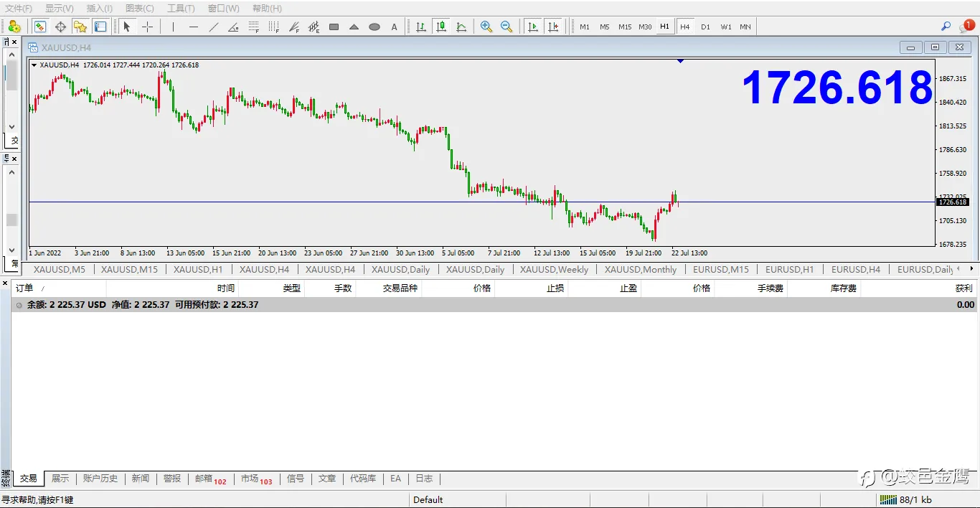Open the 账户历史 terminal tab
This screenshot has height=508, width=980.
pos(100,479)
